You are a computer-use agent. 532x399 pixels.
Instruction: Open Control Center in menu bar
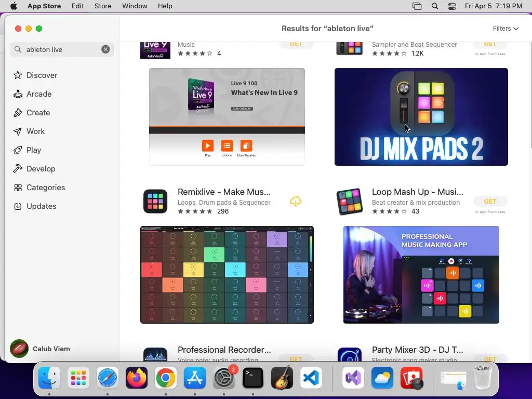tap(452, 6)
